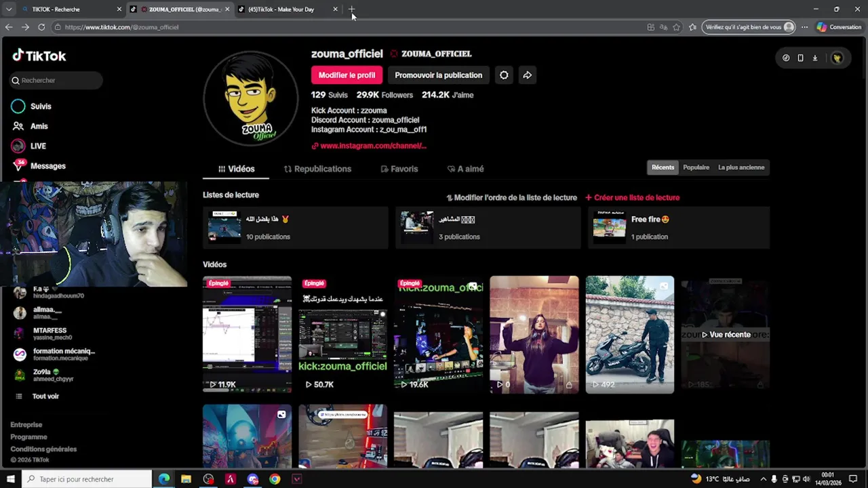Click the share profile arrow icon
Viewport: 868px width, 488px height.
[527, 75]
